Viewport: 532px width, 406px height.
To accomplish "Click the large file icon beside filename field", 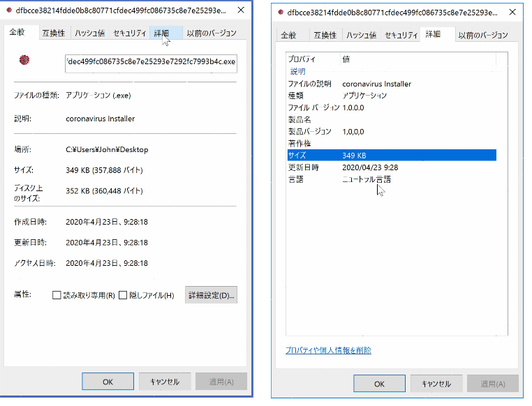I will [x=24, y=61].
